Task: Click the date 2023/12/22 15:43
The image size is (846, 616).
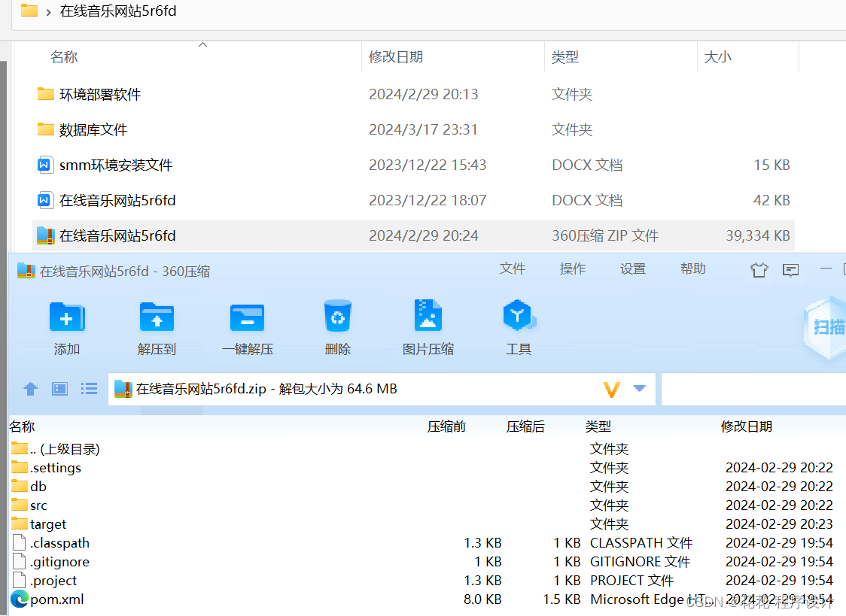Action: point(428,165)
